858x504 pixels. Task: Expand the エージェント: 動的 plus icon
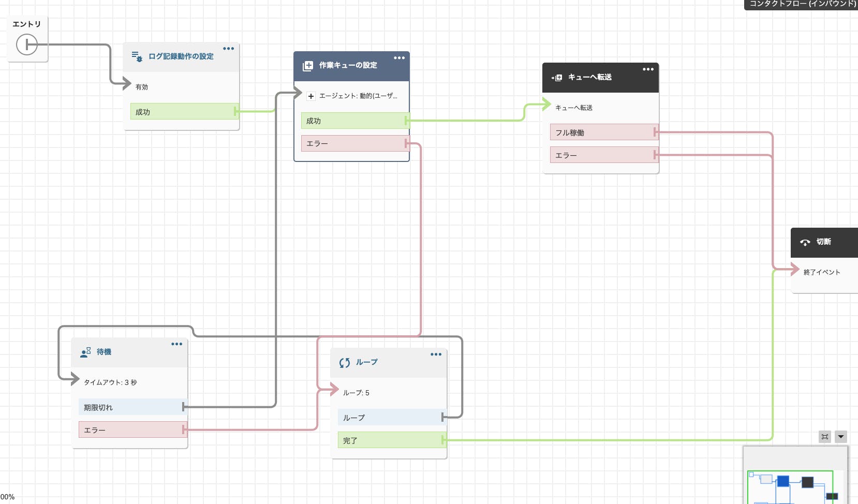pyautogui.click(x=311, y=96)
